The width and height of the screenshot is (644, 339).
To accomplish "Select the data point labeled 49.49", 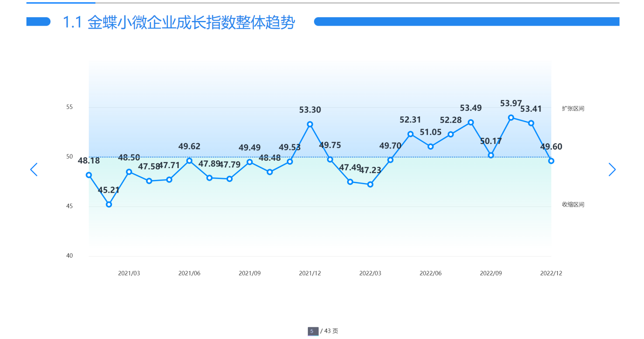I will click(x=250, y=162).
